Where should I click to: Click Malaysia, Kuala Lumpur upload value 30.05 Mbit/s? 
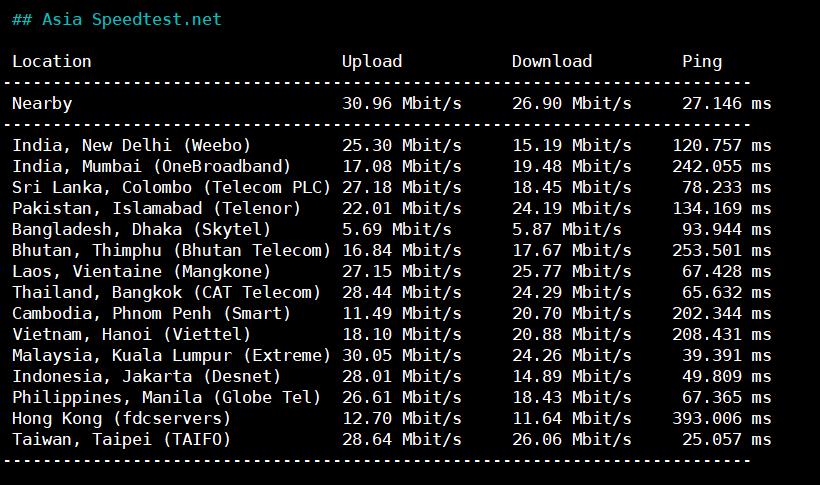pos(402,355)
